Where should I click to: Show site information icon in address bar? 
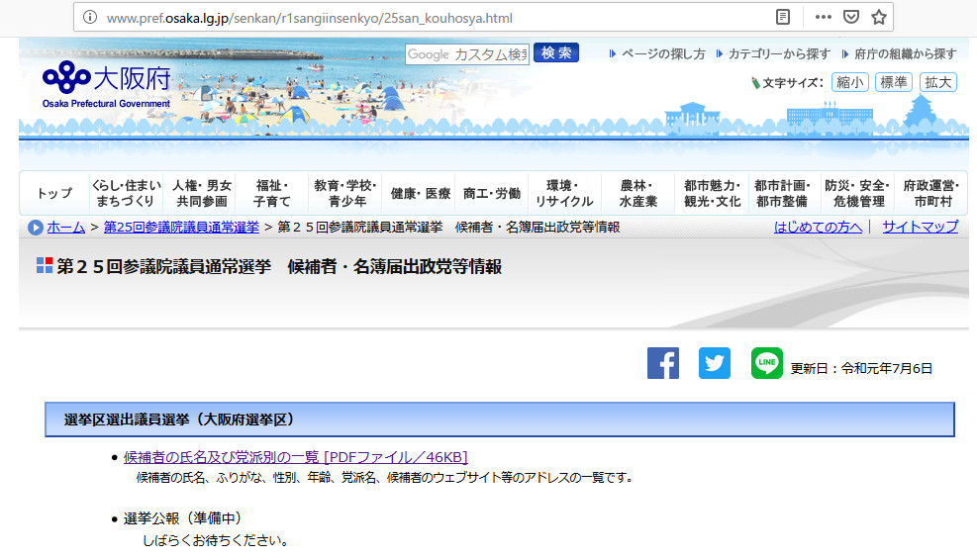(90, 18)
